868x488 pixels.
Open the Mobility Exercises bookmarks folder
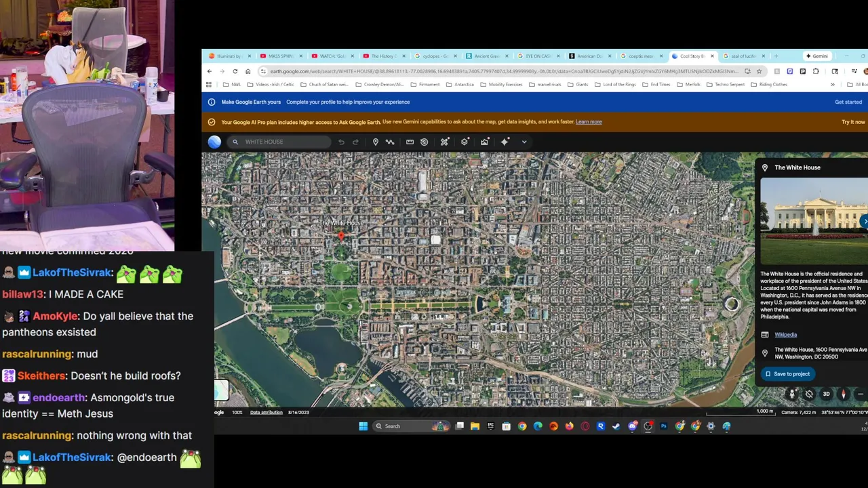501,85
